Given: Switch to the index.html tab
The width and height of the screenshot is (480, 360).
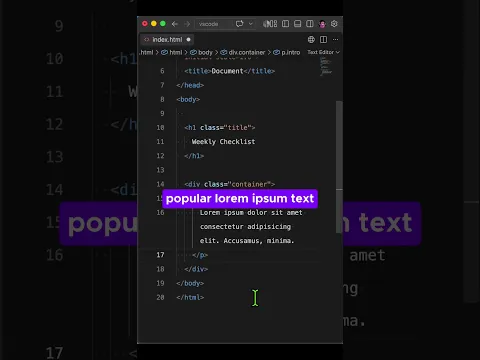Looking at the screenshot, I should (x=167, y=40).
